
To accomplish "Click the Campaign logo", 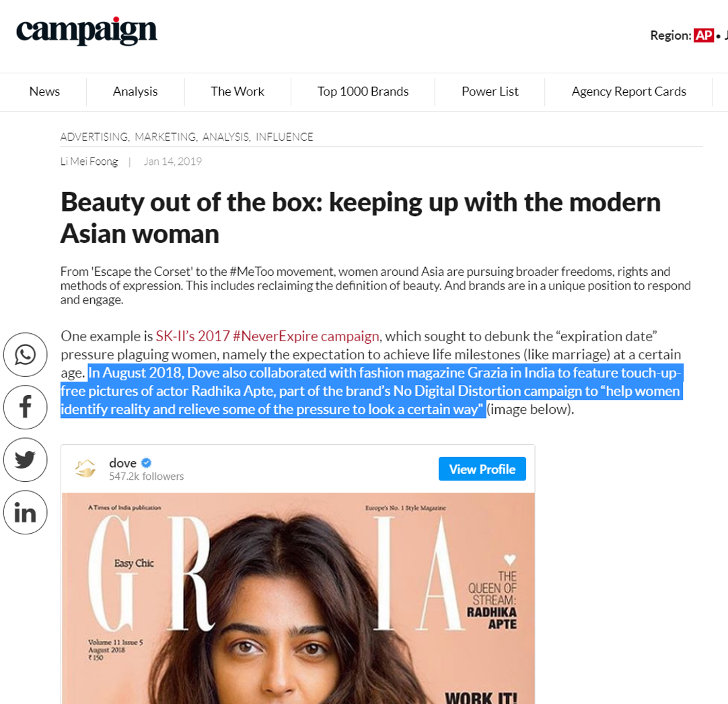I will click(87, 31).
